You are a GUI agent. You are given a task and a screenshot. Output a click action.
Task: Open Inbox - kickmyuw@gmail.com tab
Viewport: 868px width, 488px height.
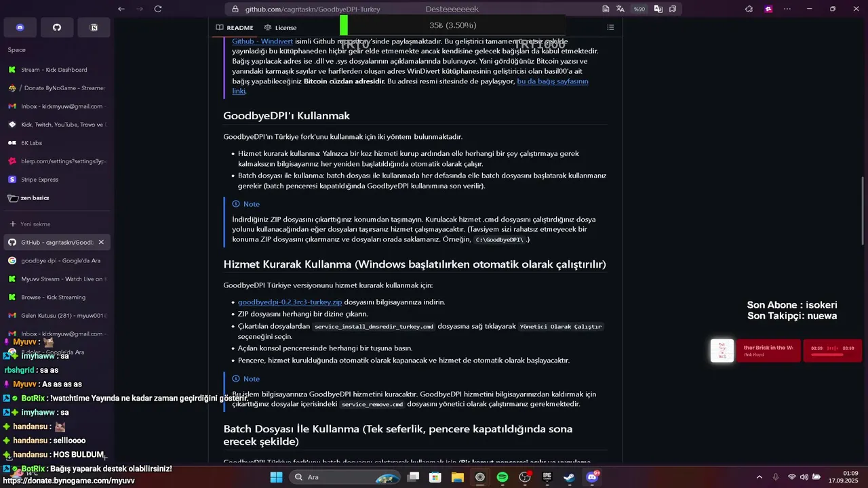[57, 106]
